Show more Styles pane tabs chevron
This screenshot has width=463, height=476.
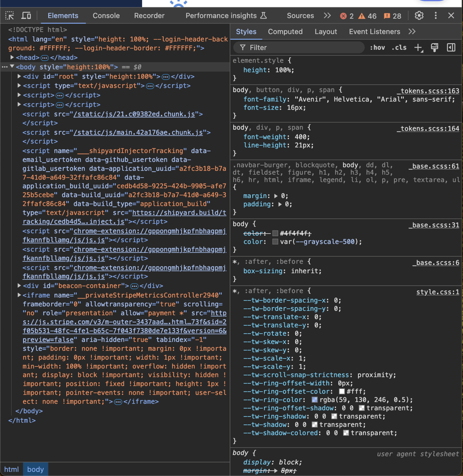(412, 31)
